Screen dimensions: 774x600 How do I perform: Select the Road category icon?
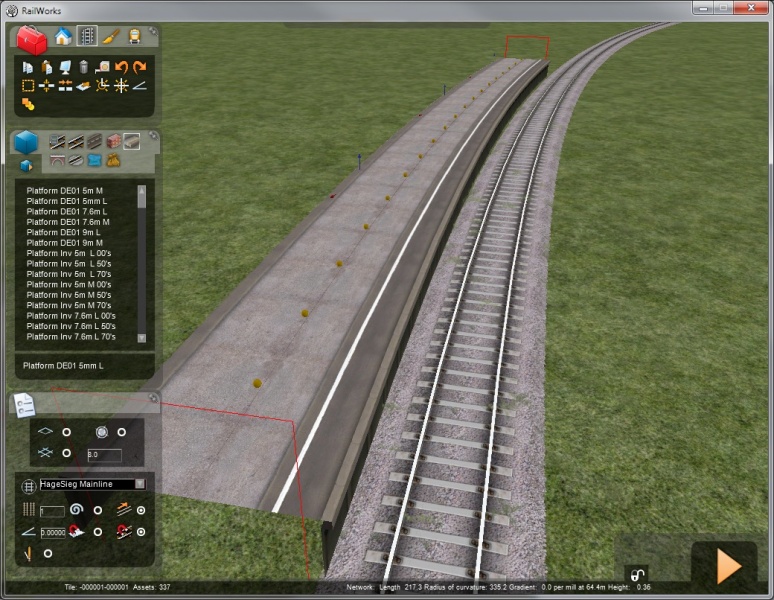[x=94, y=142]
